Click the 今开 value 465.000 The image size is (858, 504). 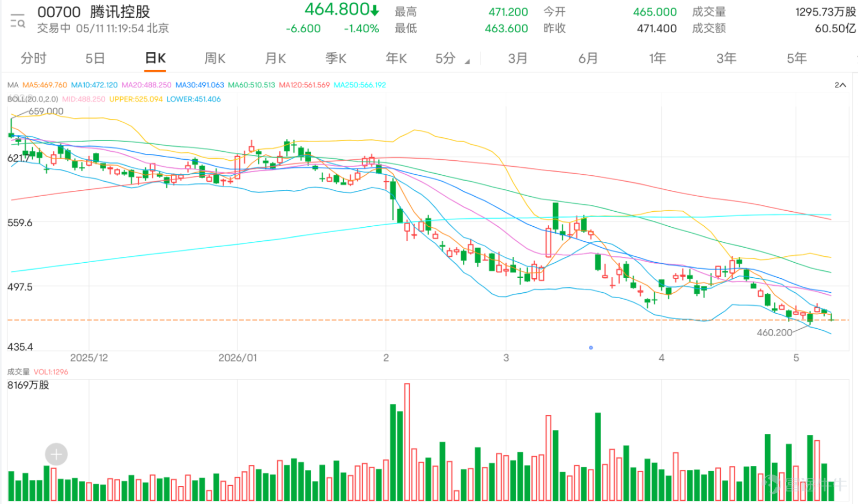[655, 12]
